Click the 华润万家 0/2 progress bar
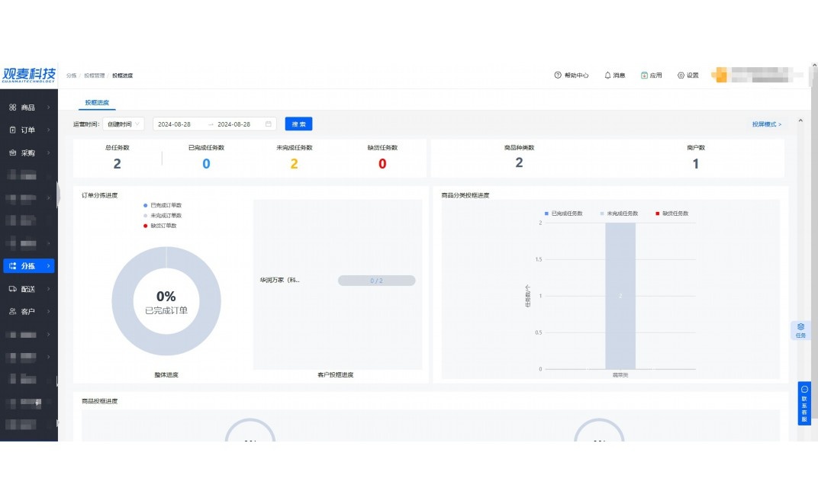This screenshot has width=818, height=504. (376, 281)
